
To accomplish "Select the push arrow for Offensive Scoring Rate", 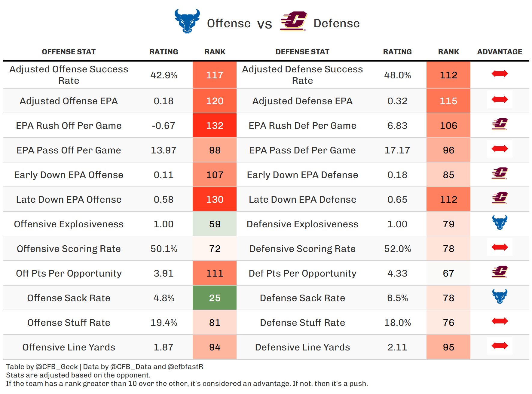I will click(x=500, y=247).
